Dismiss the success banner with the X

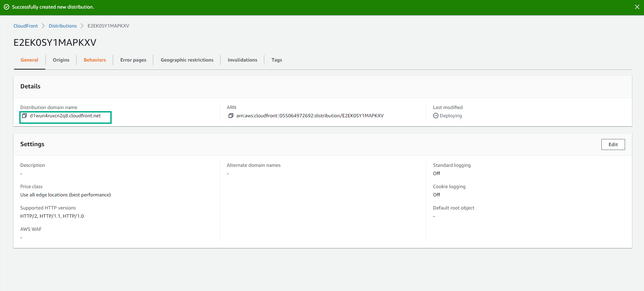point(637,7)
